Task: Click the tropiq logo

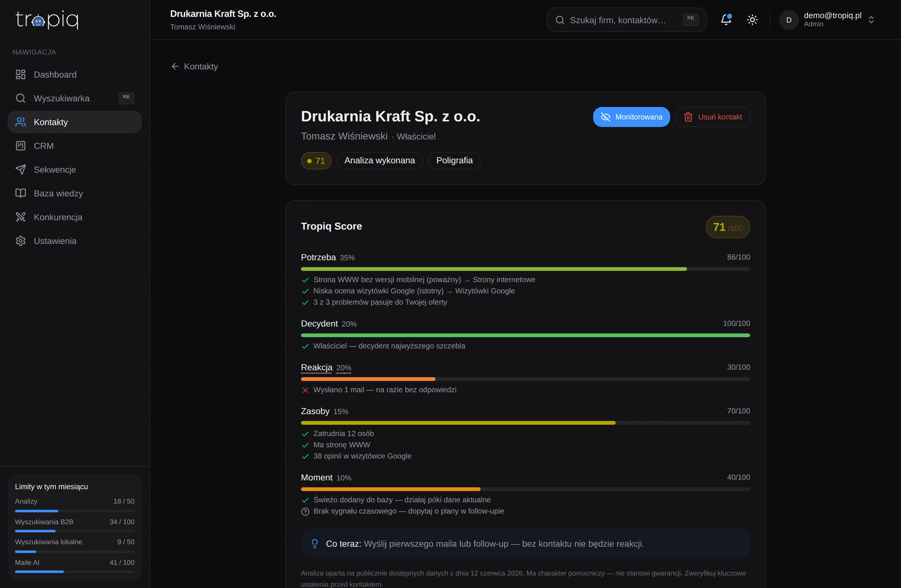Action: point(47,19)
